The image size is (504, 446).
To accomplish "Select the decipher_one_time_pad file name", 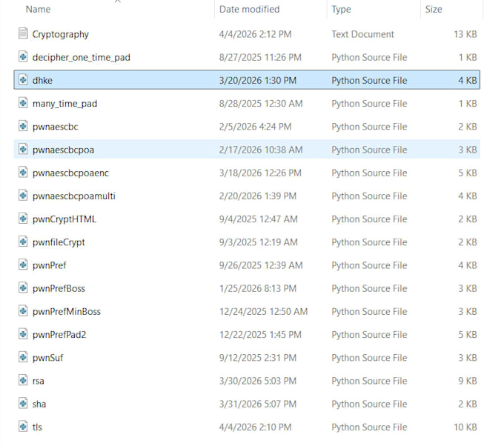I will tap(82, 58).
